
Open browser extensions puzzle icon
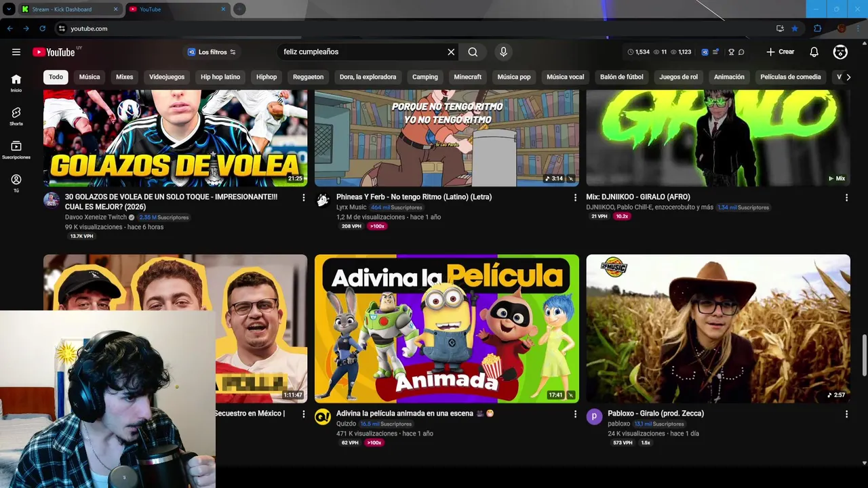coord(817,28)
